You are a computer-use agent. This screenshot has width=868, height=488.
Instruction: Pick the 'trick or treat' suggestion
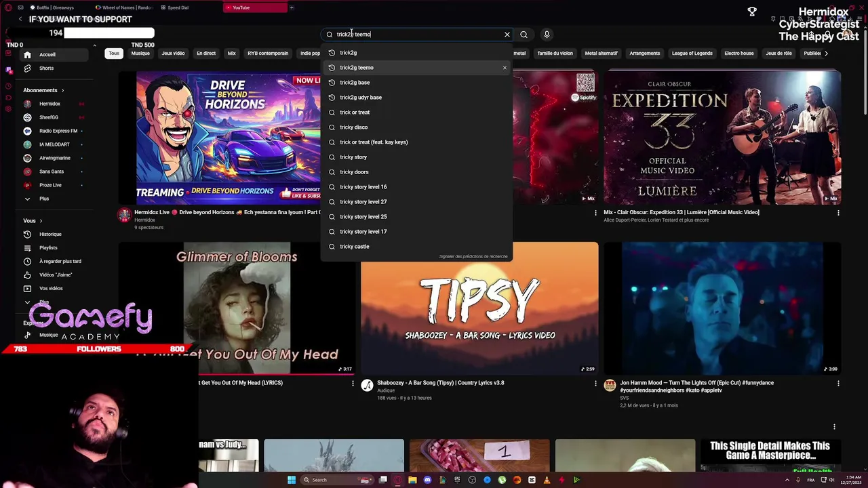coord(416,113)
